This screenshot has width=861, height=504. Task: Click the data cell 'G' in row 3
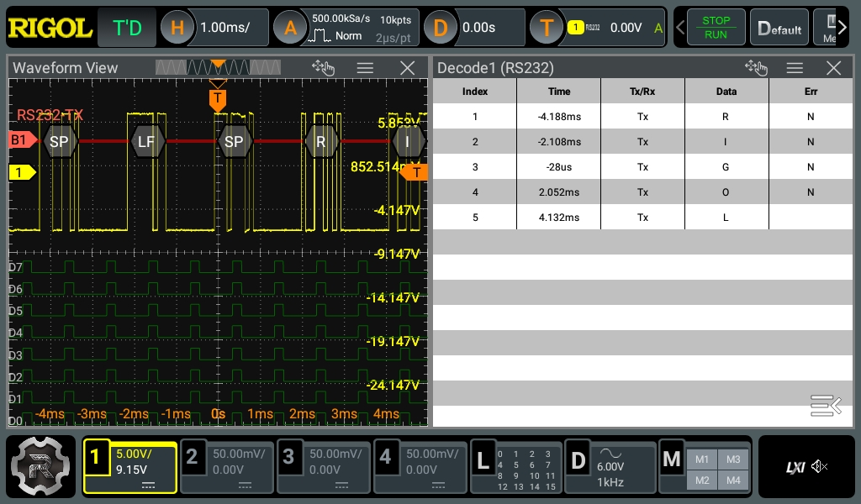726,166
